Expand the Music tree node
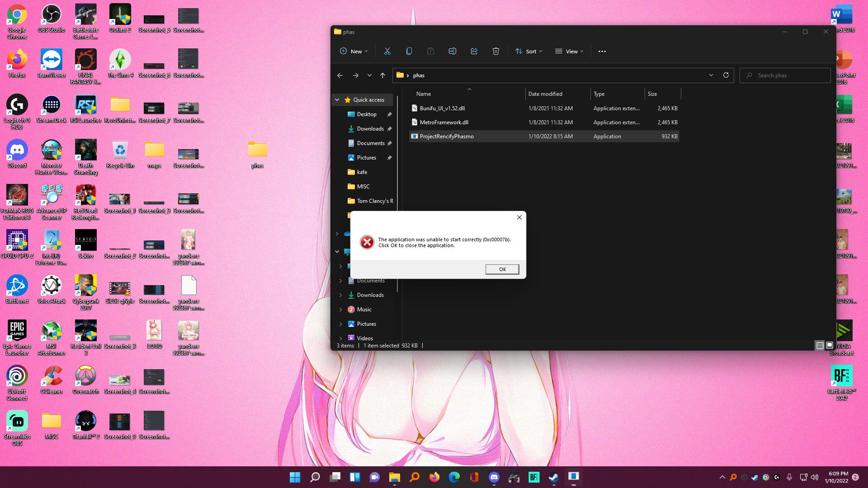Screen dimensions: 868x488 point(340,310)
